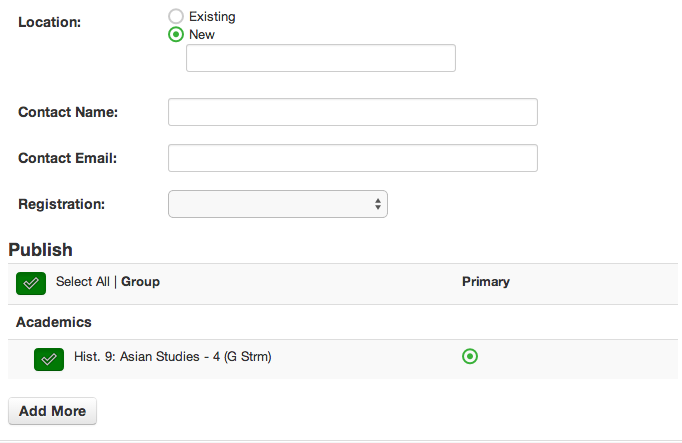Click the Contact Email field label
682x443 pixels.
tap(67, 158)
